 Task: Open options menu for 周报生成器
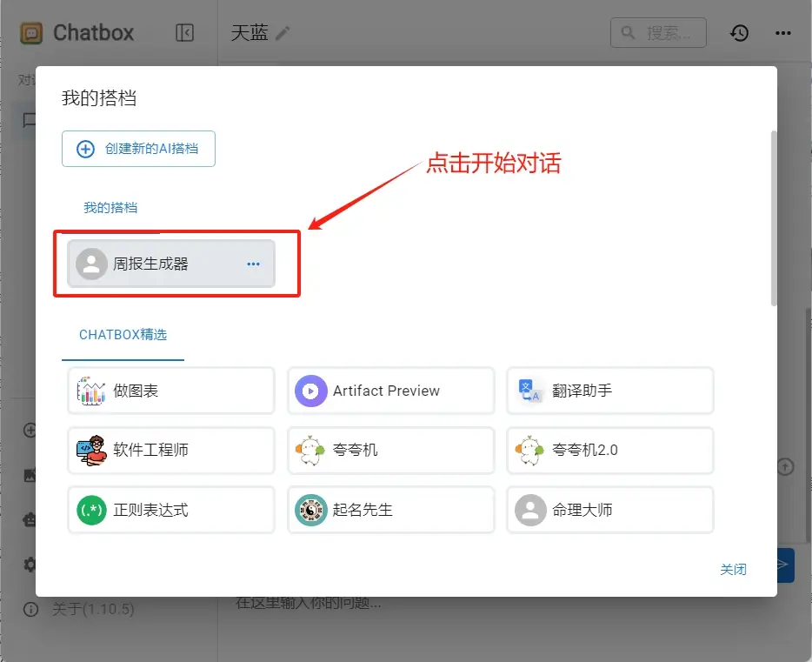[253, 264]
